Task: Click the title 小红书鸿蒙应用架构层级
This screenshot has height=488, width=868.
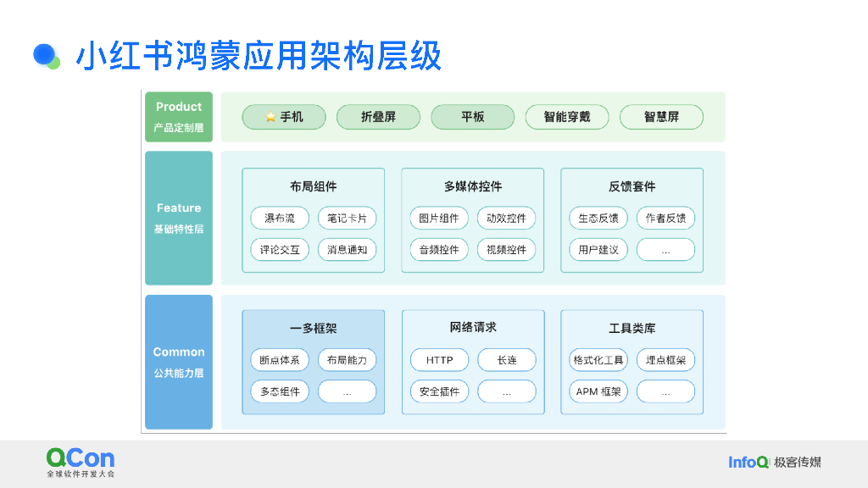Action: (259, 56)
